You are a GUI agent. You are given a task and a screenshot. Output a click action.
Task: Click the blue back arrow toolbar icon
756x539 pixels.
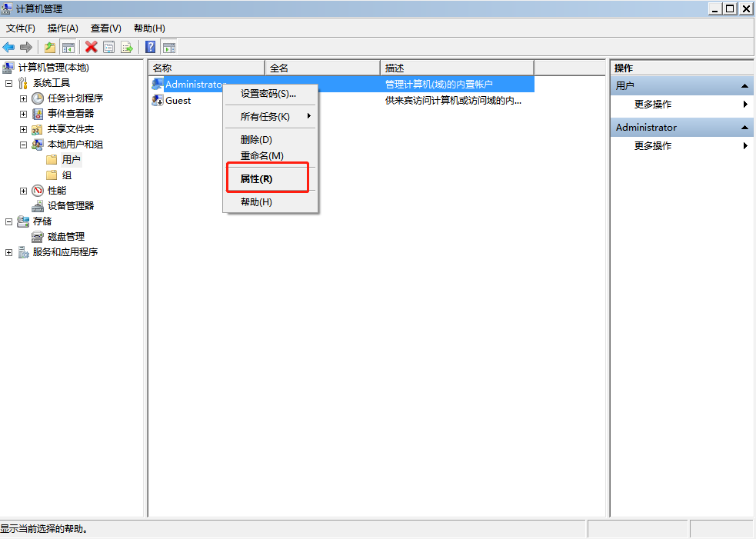click(8, 47)
